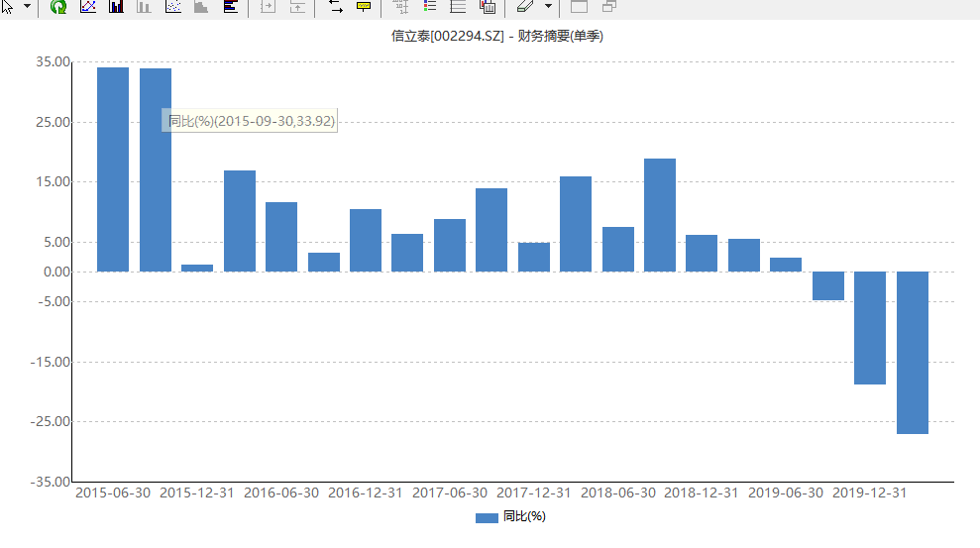Image resolution: width=980 pixels, height=548 pixels.
Task: Click the 2017-06-30 x-axis label
Action: (450, 493)
